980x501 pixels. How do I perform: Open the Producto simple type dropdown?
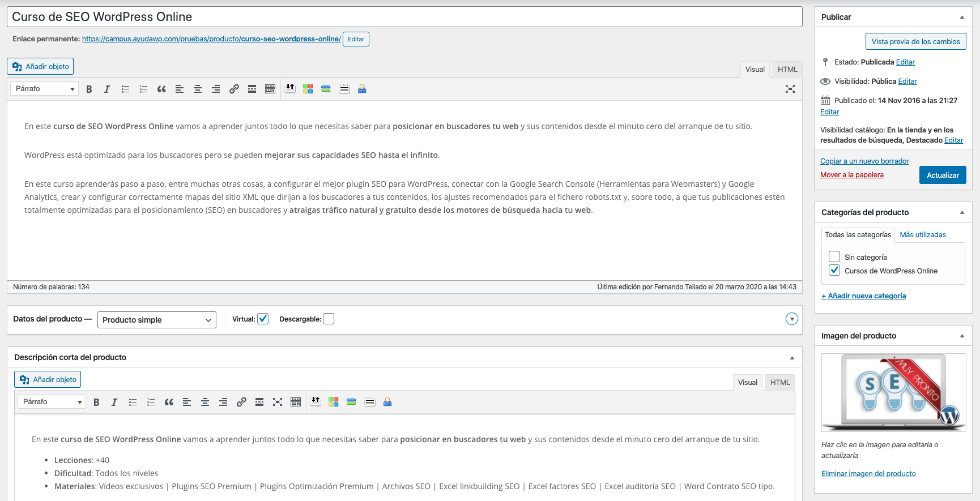(156, 320)
